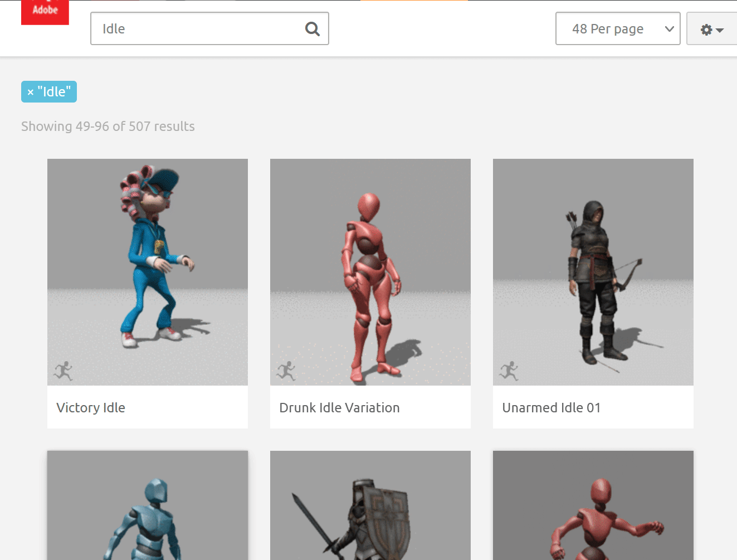Screen dimensions: 737x560
Task: Click the magnifying glass search icon
Action: pos(313,29)
